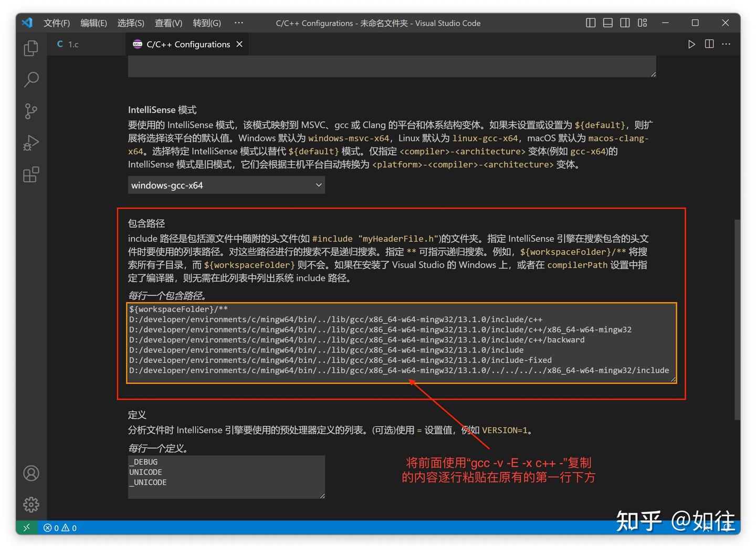This screenshot has width=756, height=553.
Task: Open the menu bar overflow dots
Action: point(239,23)
